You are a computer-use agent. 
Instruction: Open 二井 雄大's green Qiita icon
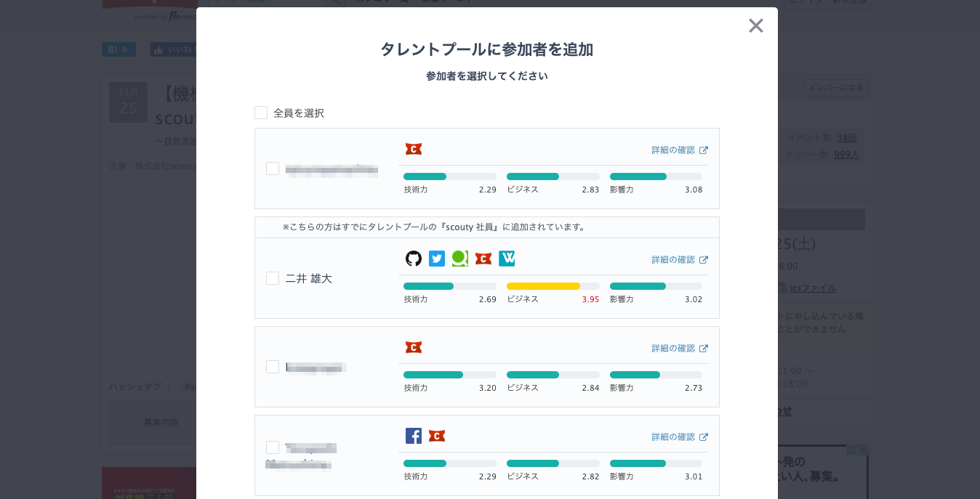point(460,259)
